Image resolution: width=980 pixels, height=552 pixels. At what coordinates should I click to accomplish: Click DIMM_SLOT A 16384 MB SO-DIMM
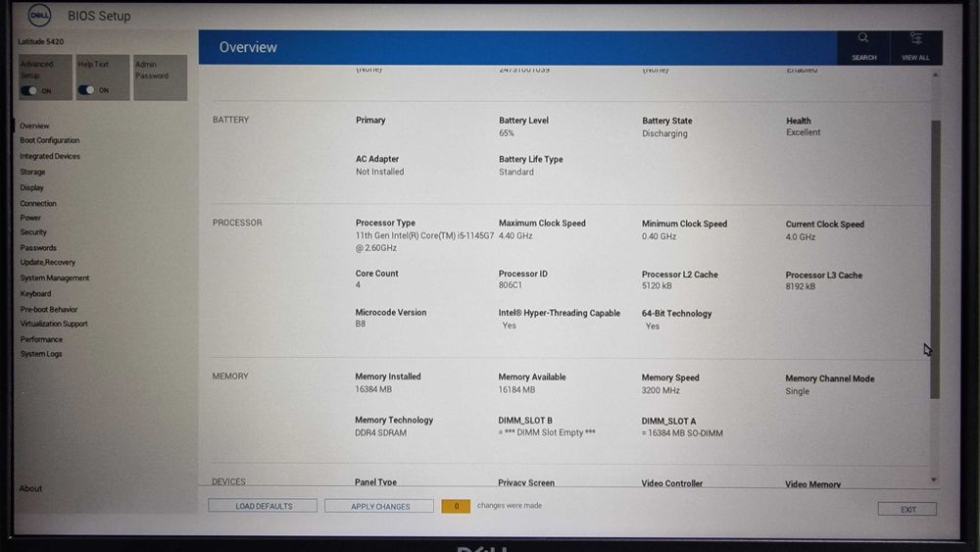(x=682, y=433)
